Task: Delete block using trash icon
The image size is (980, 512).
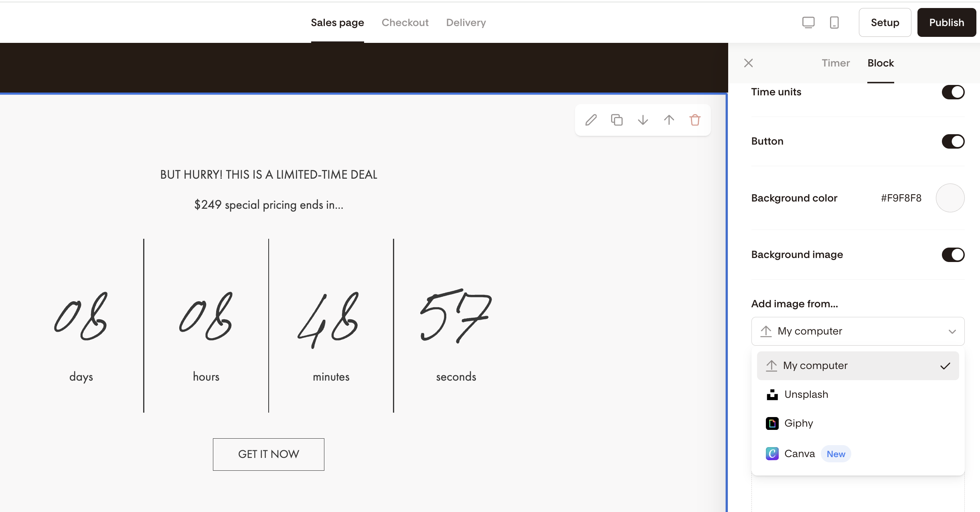Action: click(x=695, y=120)
